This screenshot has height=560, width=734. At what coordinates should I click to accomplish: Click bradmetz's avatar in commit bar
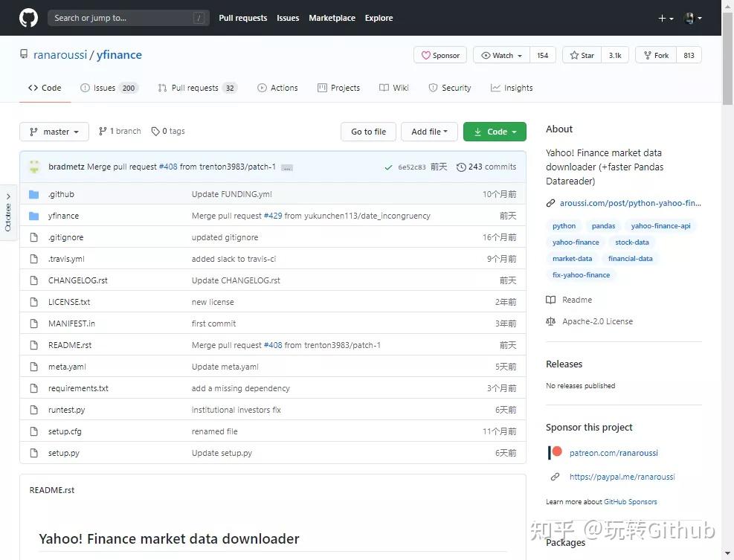point(35,167)
